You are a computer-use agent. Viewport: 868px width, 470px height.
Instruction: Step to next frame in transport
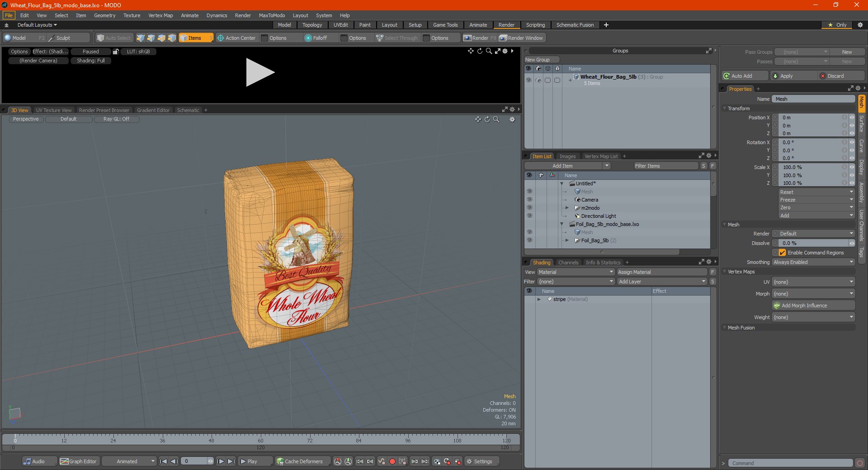[x=221, y=461]
